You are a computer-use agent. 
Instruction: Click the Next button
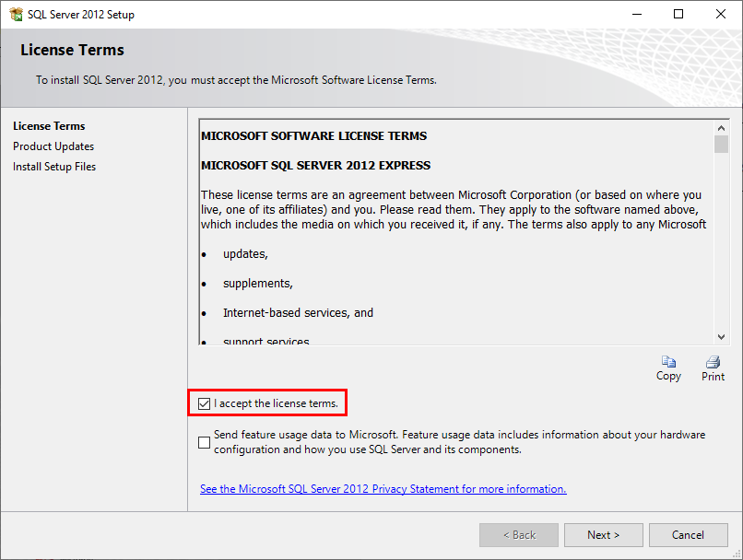(603, 534)
